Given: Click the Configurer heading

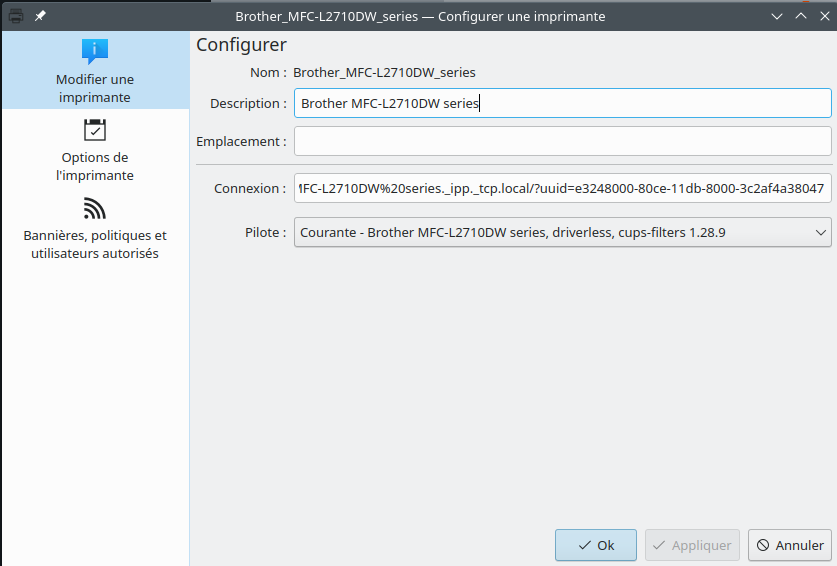Looking at the screenshot, I should coord(241,45).
